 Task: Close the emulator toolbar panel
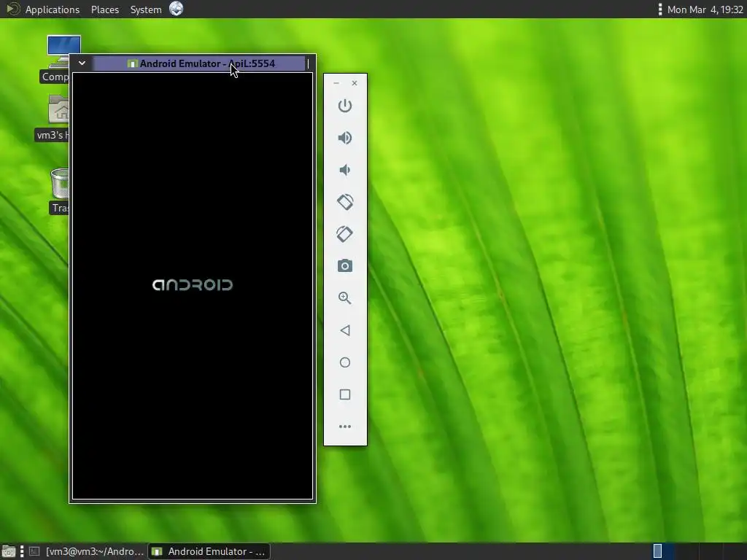pyautogui.click(x=355, y=83)
